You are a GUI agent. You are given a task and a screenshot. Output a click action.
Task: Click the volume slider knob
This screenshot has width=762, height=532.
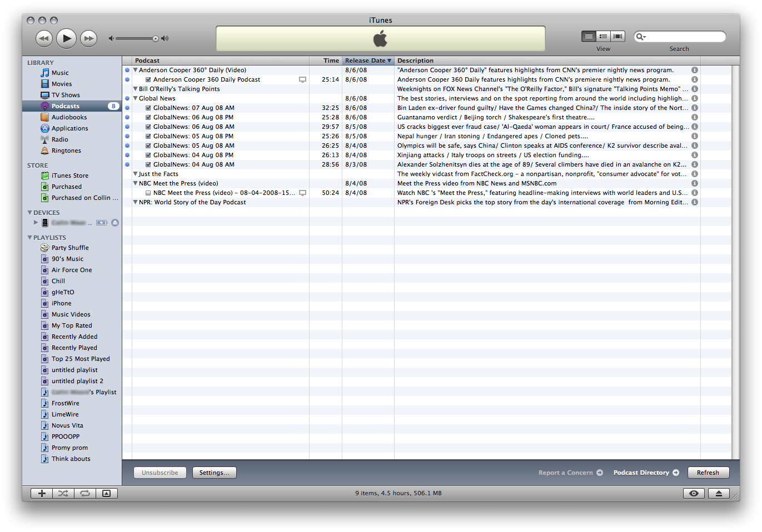point(156,38)
